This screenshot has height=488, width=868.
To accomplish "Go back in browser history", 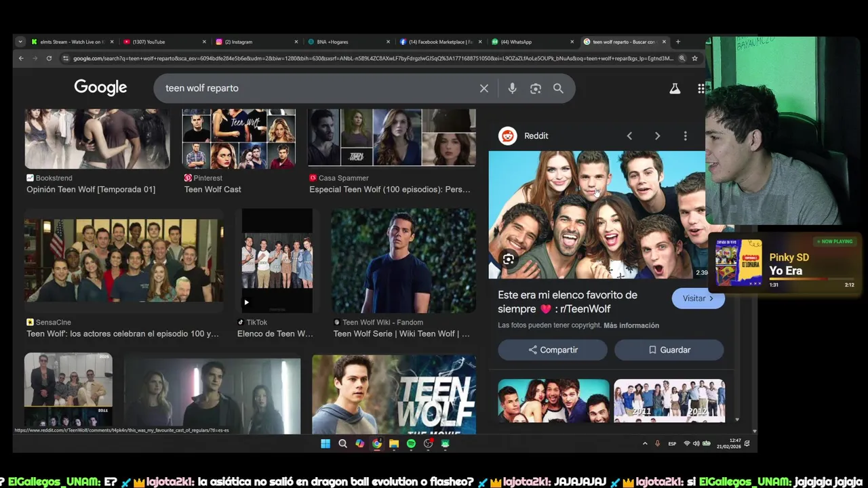I will (21, 58).
